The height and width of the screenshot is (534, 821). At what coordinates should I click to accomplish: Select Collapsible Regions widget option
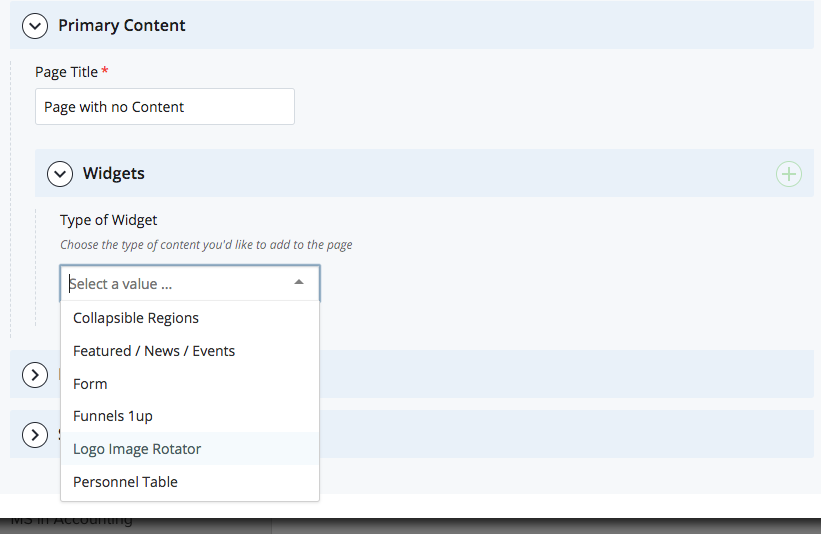136,318
